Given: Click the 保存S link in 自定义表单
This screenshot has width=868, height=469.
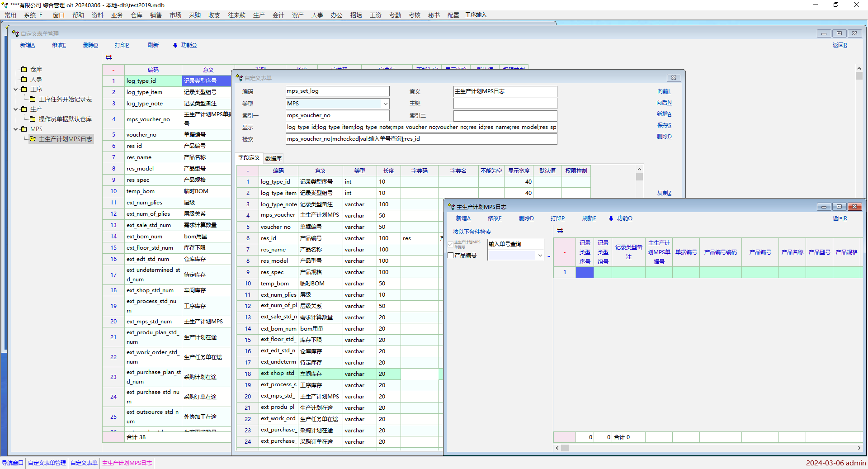Looking at the screenshot, I should (664, 125).
